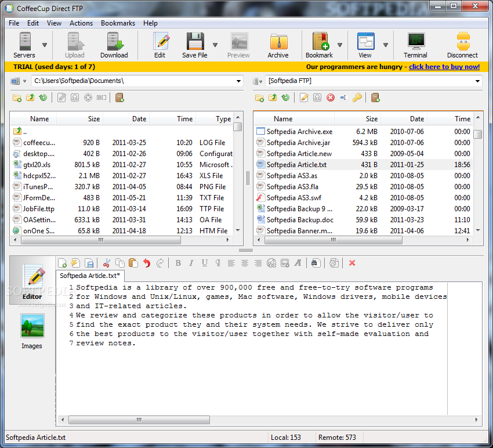Expand the View dropdown arrow
Image resolution: width=493 pixels, height=448 pixels.
coord(386,45)
